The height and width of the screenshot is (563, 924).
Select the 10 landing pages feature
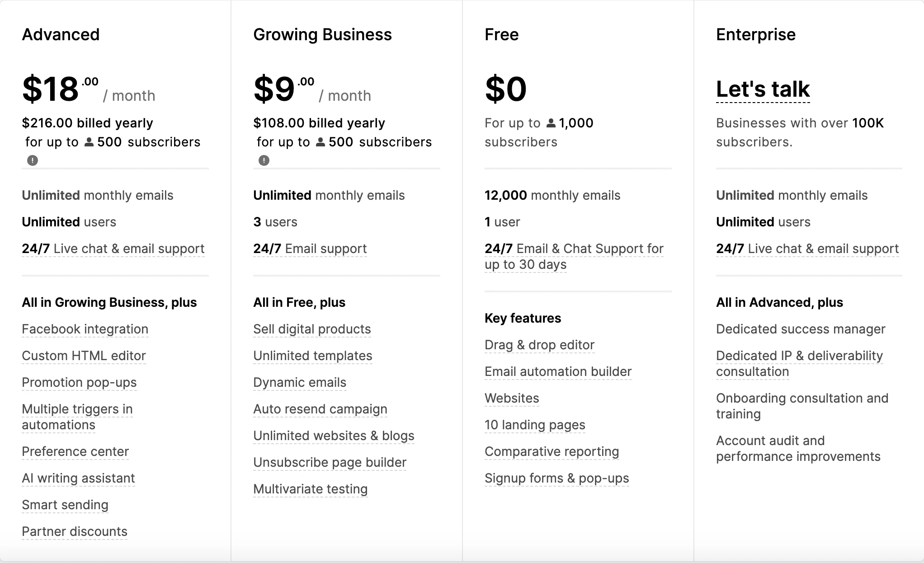[535, 425]
